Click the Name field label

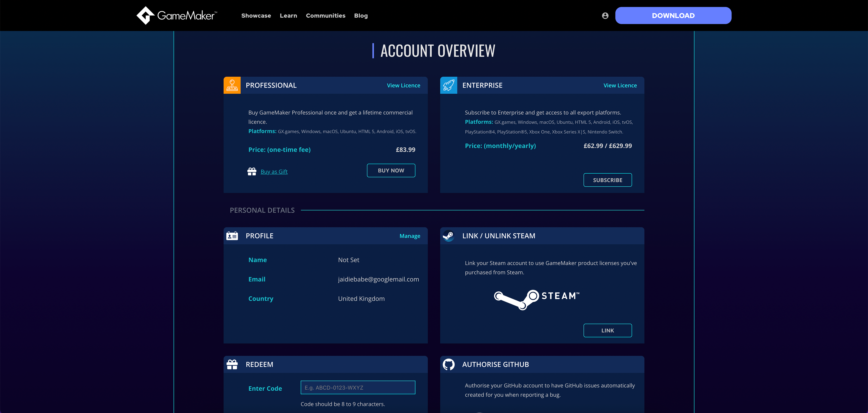coord(257,260)
